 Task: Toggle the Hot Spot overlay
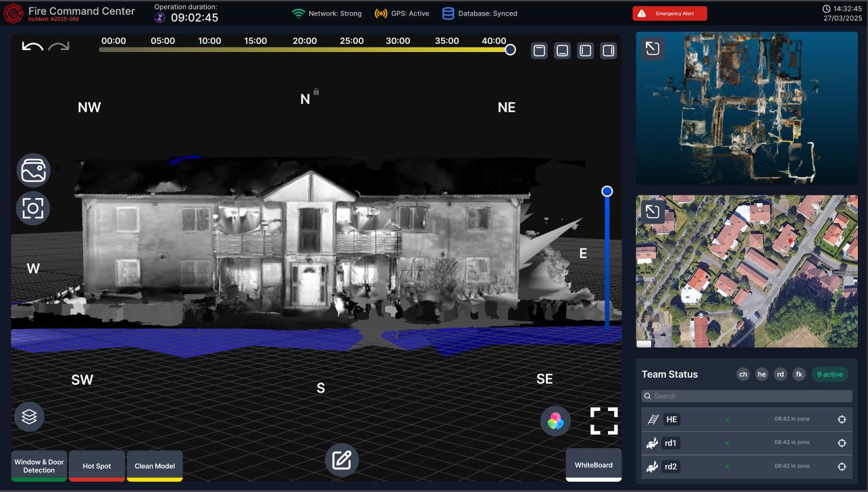(x=97, y=466)
